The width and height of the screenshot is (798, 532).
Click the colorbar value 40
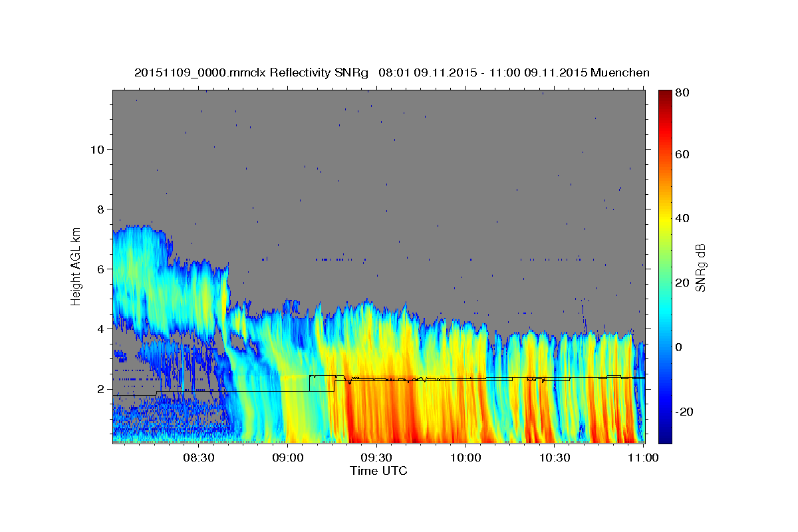[x=682, y=218]
